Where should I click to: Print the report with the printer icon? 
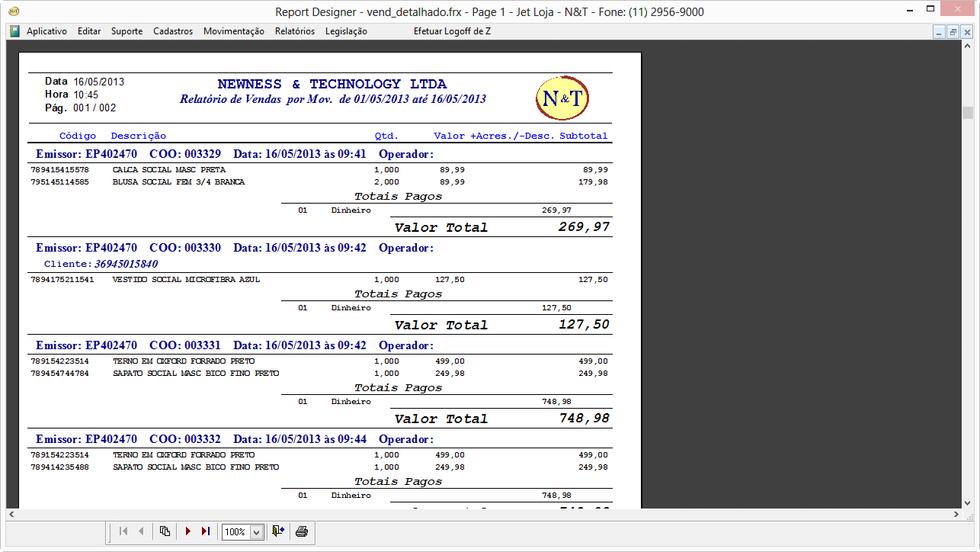tap(302, 531)
